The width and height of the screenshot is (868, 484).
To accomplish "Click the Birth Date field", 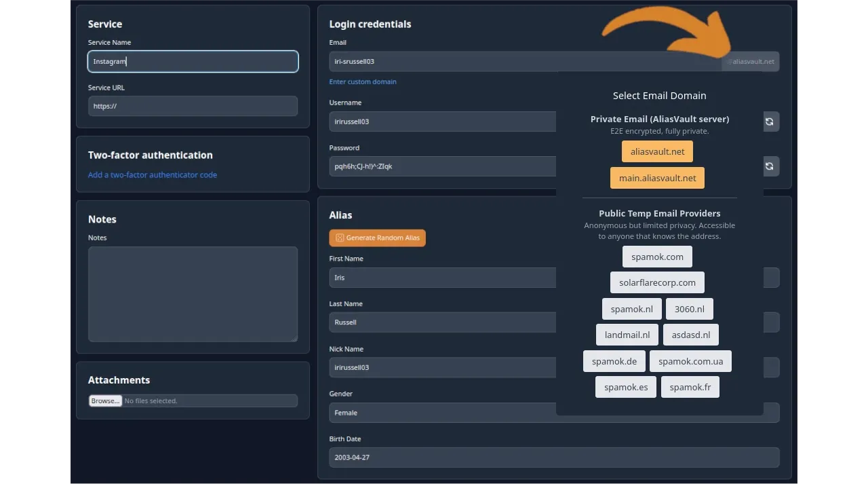I will point(554,458).
